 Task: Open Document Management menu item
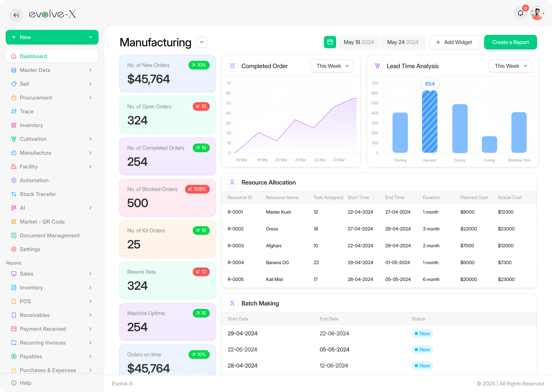(49, 235)
